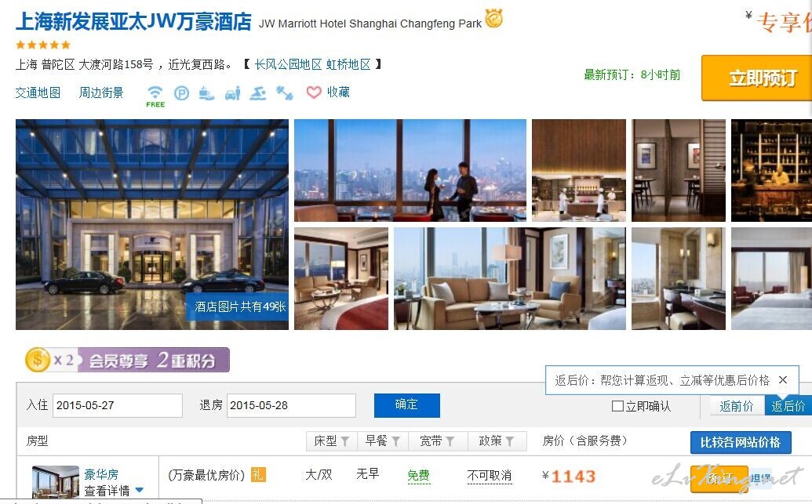Viewport: 812px width, 504px height.
Task: Click the parking amenity icon
Action: (181, 93)
